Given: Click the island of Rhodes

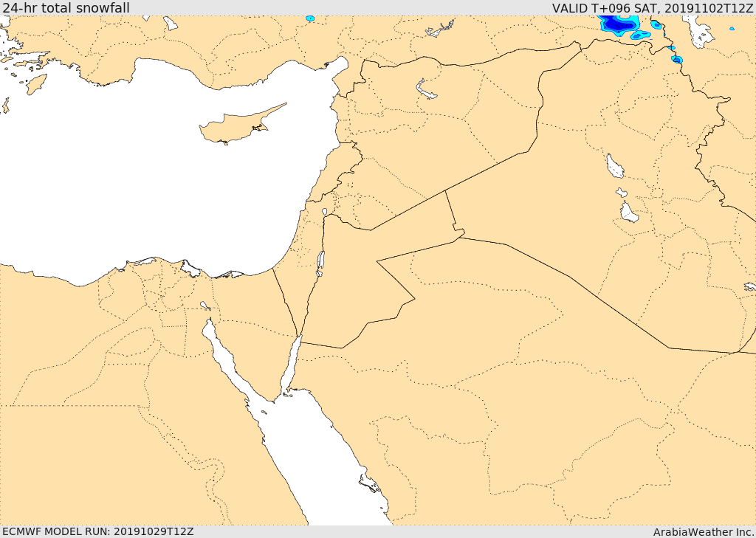Looking at the screenshot, I should pos(36,84).
